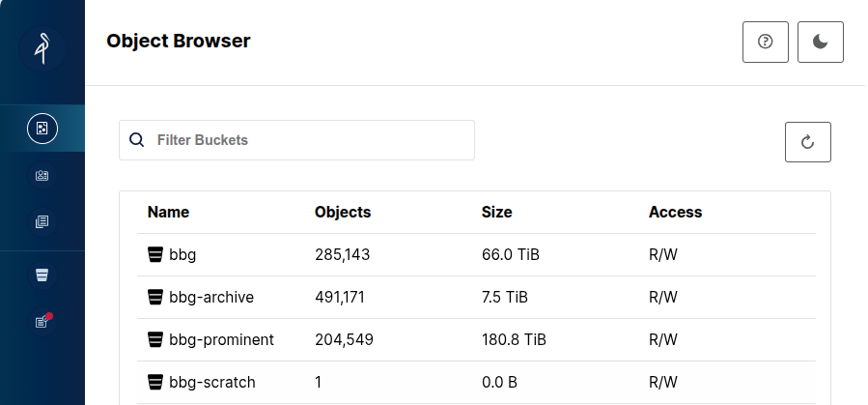Open the Documentation sidebar icon
This screenshot has height=405, width=868.
[x=42, y=222]
